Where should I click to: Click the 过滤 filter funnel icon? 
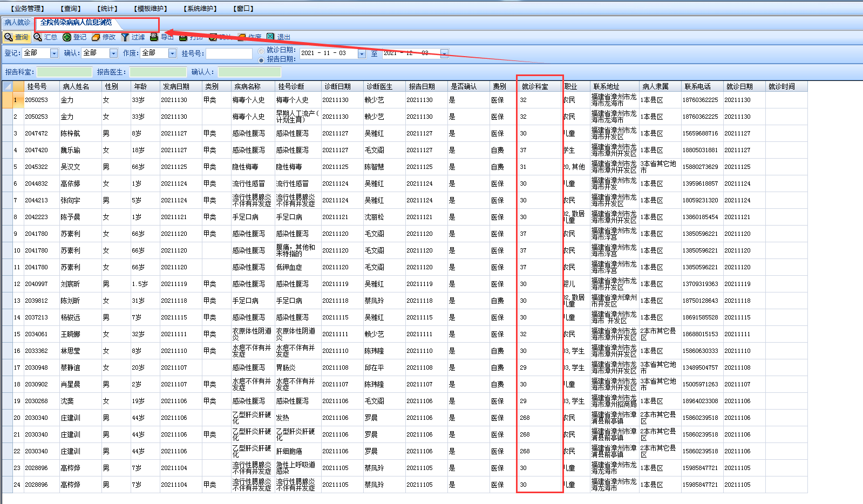pyautogui.click(x=125, y=37)
